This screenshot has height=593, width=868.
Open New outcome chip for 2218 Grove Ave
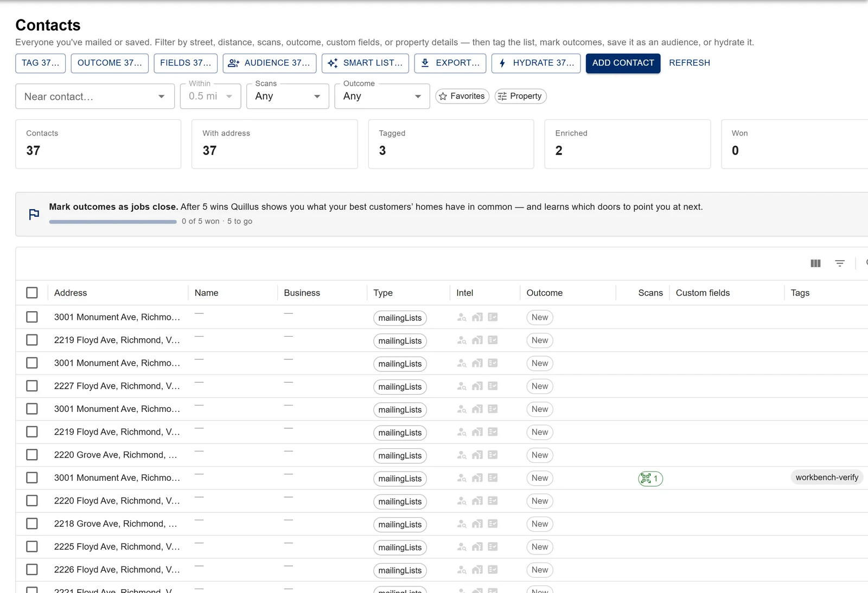pos(540,524)
